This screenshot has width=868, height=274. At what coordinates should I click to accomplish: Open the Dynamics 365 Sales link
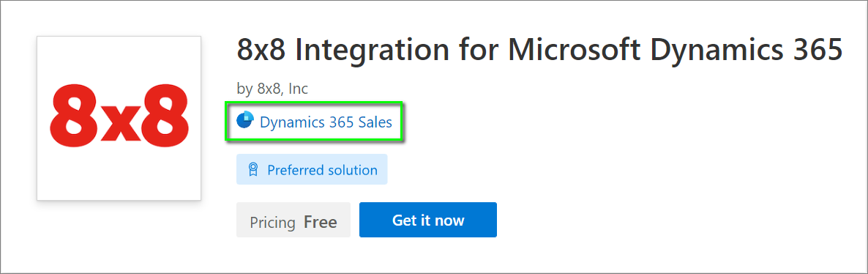[x=326, y=122]
